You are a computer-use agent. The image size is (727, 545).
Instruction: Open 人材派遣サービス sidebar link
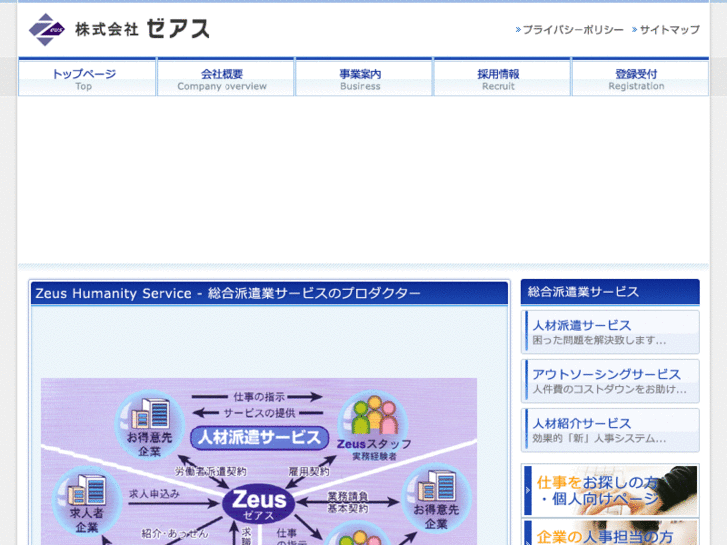610,332
